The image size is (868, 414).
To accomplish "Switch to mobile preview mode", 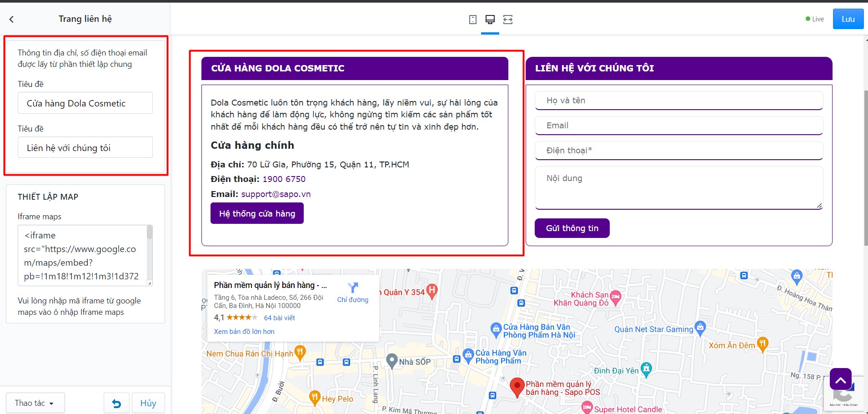I will [473, 20].
